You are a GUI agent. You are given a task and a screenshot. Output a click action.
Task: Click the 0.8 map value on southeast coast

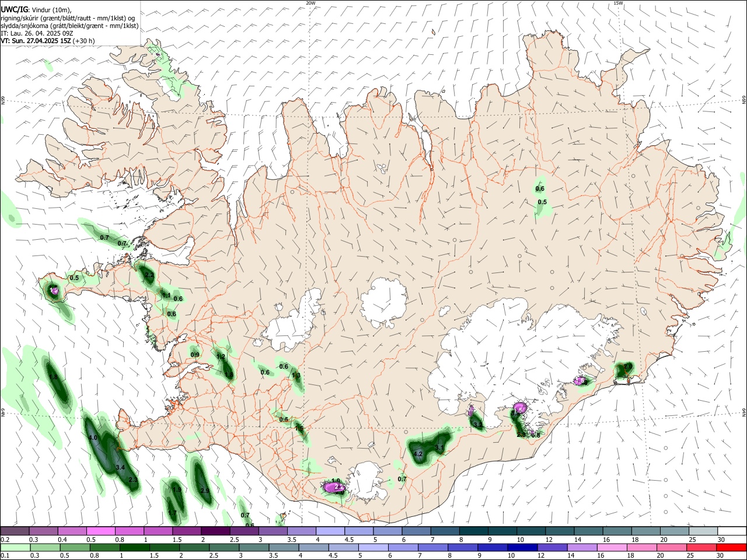click(535, 435)
